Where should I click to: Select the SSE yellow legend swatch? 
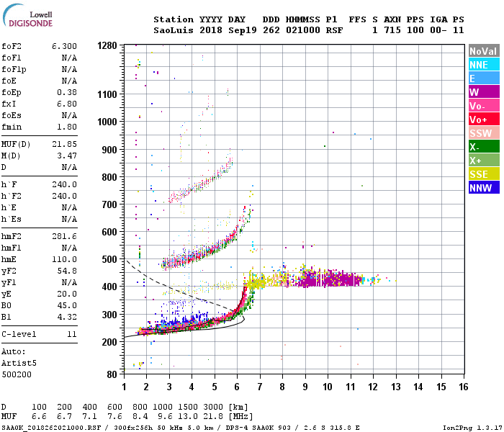[x=484, y=174]
